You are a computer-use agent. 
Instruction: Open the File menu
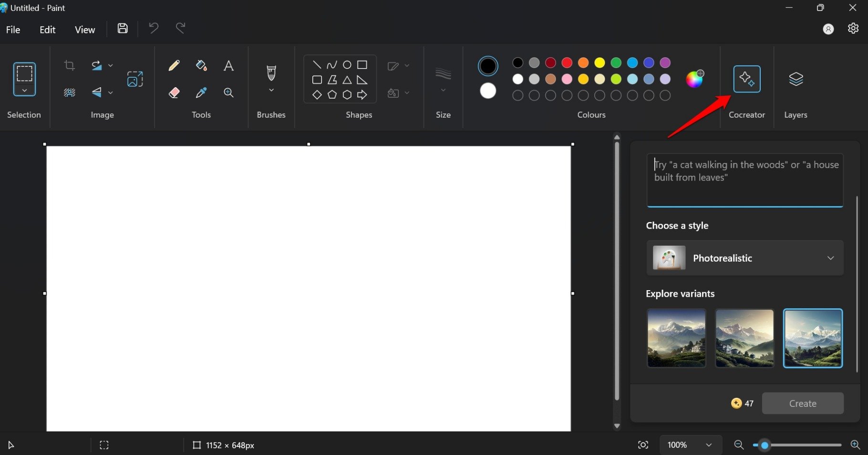13,29
